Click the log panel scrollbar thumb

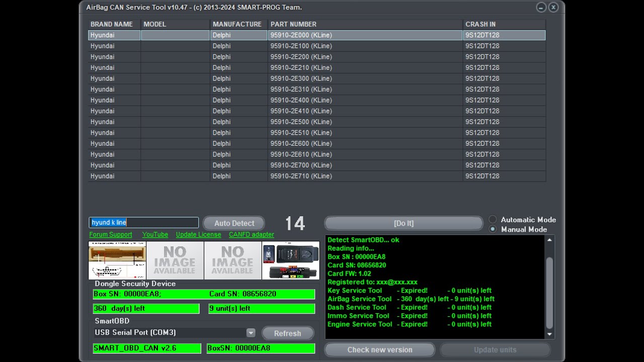tap(549, 293)
